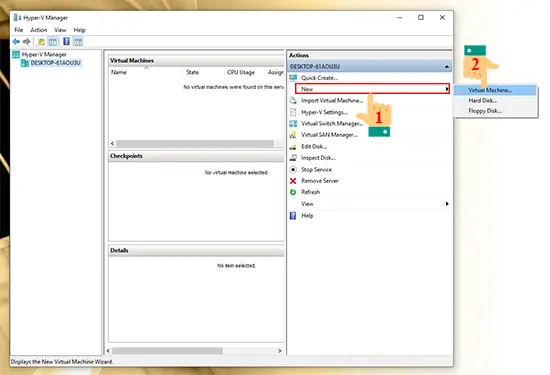
Task: Toggle the Show/Hide Action Pane toolbar icon
Action: (x=78, y=42)
